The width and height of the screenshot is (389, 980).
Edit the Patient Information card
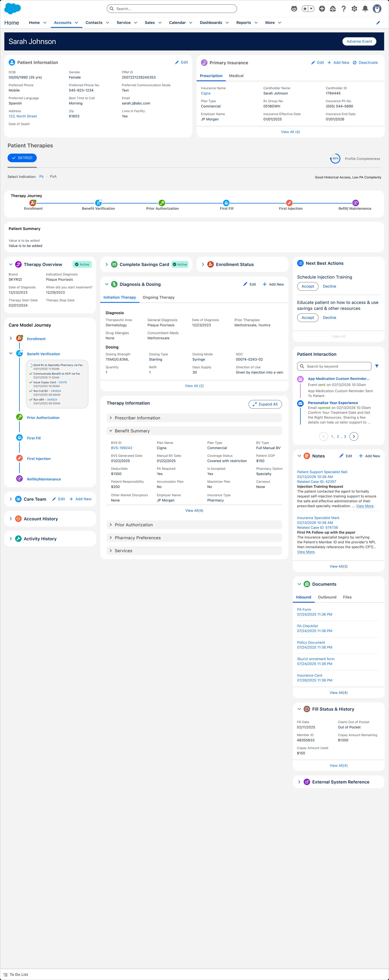pos(181,62)
